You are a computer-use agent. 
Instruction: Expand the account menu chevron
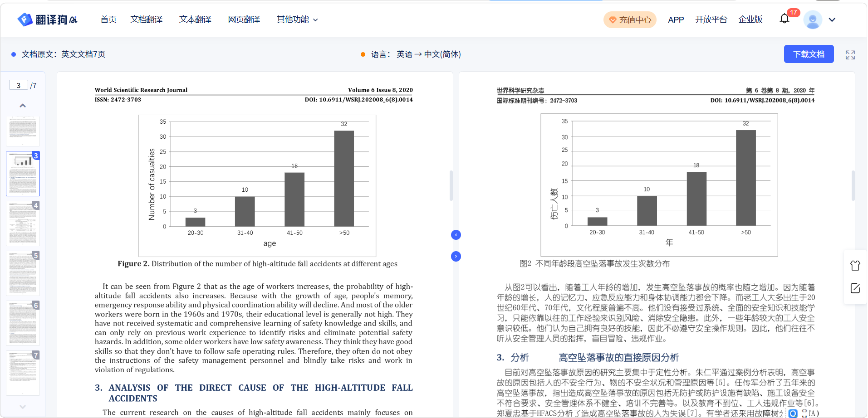coord(832,19)
